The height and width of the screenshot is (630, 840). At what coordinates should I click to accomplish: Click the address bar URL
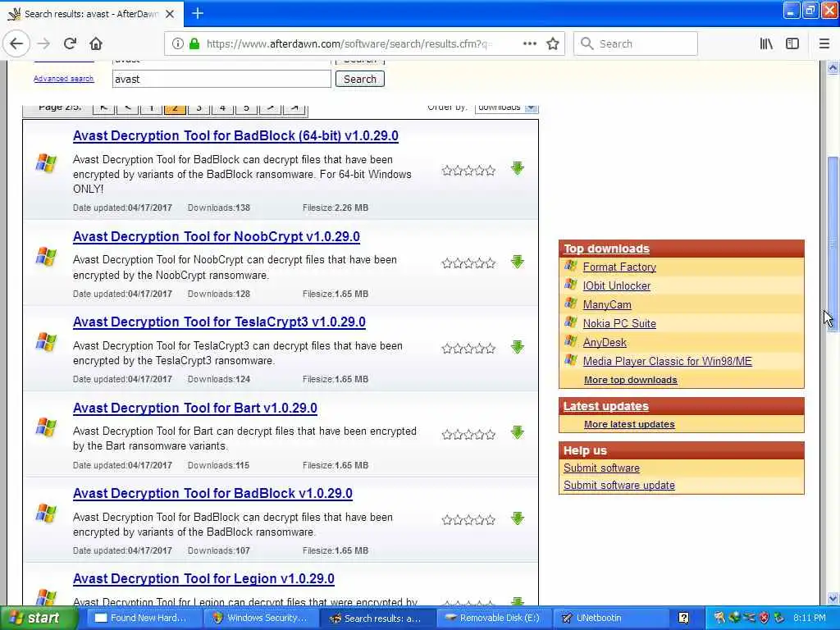click(346, 44)
